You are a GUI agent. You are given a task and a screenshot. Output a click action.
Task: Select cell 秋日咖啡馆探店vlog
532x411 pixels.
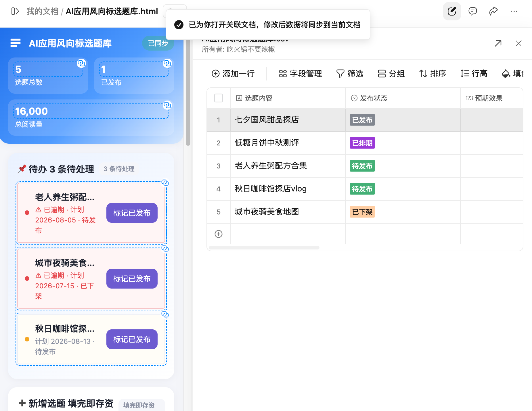[288, 189]
